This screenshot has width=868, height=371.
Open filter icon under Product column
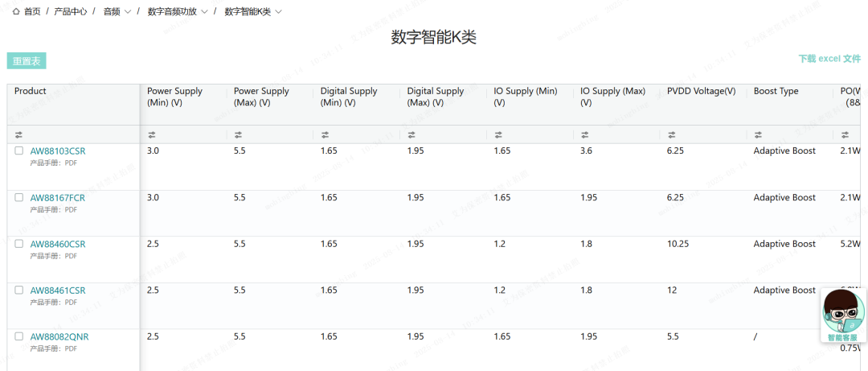(x=18, y=135)
